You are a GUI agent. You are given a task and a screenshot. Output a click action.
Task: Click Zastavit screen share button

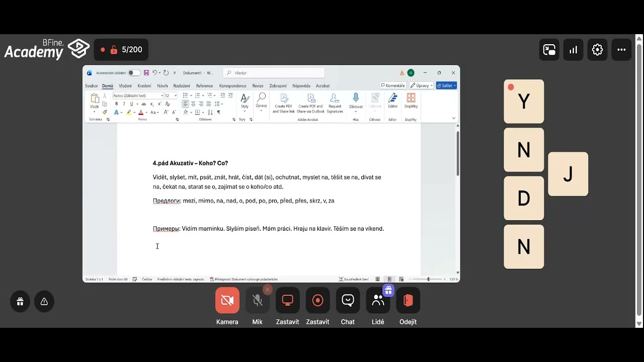tap(288, 300)
